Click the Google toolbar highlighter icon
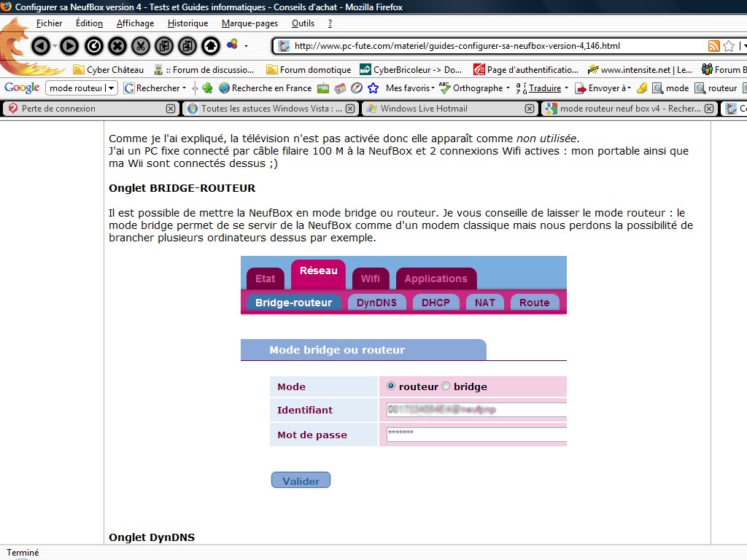747x560 pixels. pyautogui.click(x=641, y=88)
